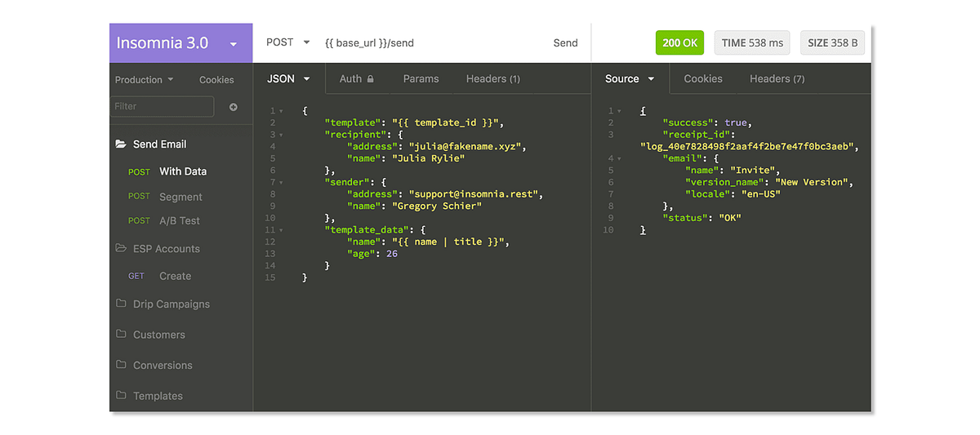Click the Conversions folder icon
Viewport: 980px width, 435px height.
pyautogui.click(x=120, y=365)
